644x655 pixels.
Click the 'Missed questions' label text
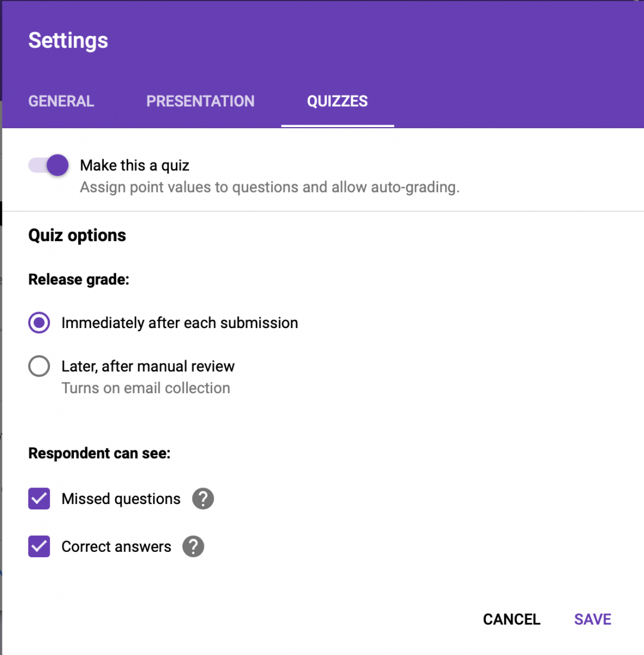click(120, 498)
